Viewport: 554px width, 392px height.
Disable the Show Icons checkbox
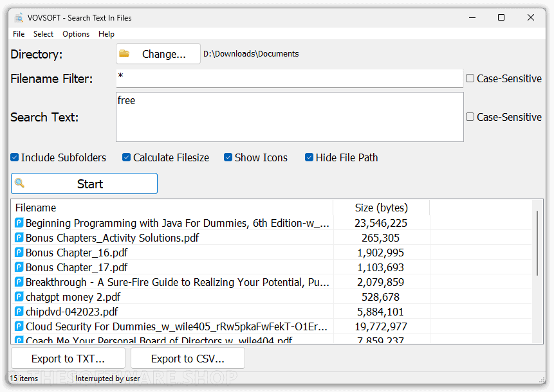[x=228, y=157]
